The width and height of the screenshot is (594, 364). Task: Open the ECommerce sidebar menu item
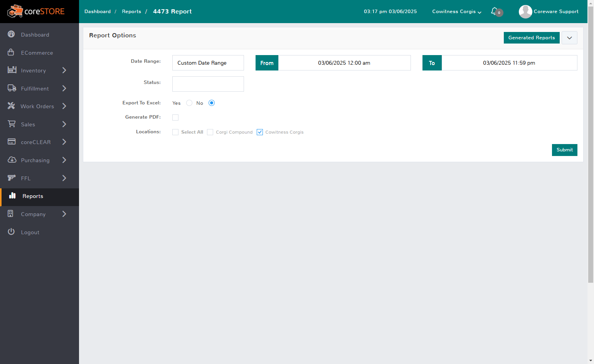(39, 52)
